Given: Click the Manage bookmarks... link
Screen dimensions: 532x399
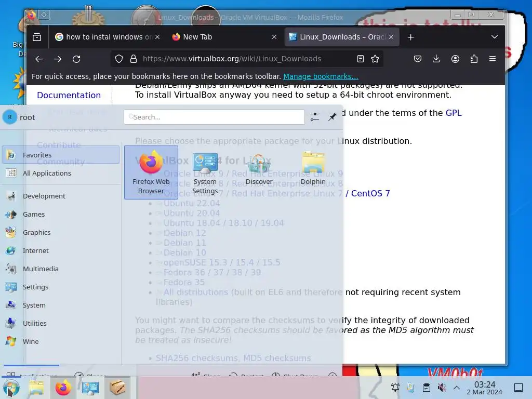Looking at the screenshot, I should [321, 76].
